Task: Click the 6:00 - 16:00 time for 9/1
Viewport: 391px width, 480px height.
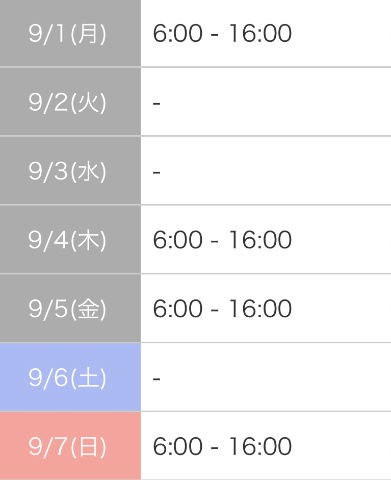Action: pos(222,33)
